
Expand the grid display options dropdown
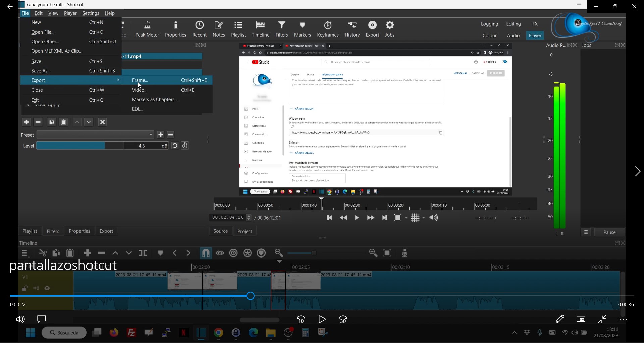pyautogui.click(x=424, y=218)
